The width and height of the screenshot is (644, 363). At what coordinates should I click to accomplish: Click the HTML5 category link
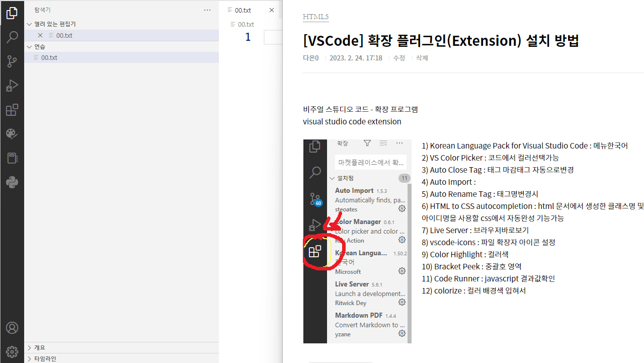(x=315, y=17)
